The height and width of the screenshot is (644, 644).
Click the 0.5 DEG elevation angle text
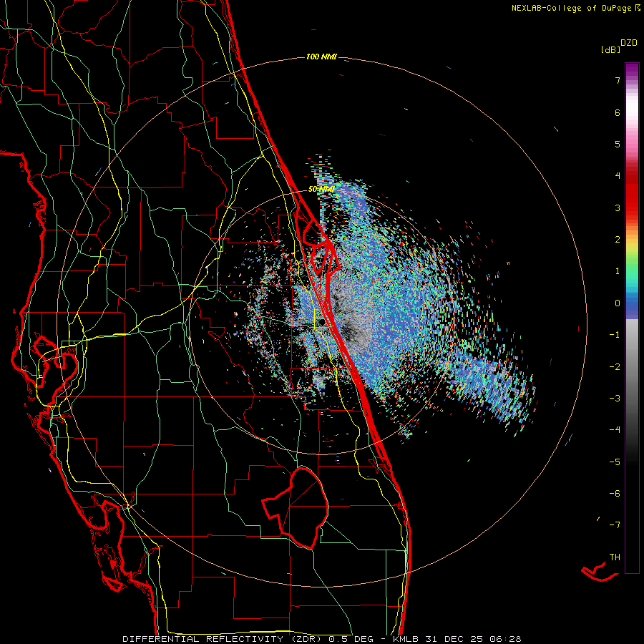(x=351, y=639)
